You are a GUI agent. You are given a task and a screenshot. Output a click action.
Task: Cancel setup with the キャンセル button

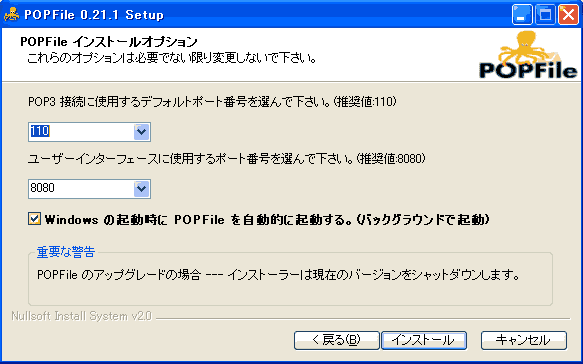point(524,340)
